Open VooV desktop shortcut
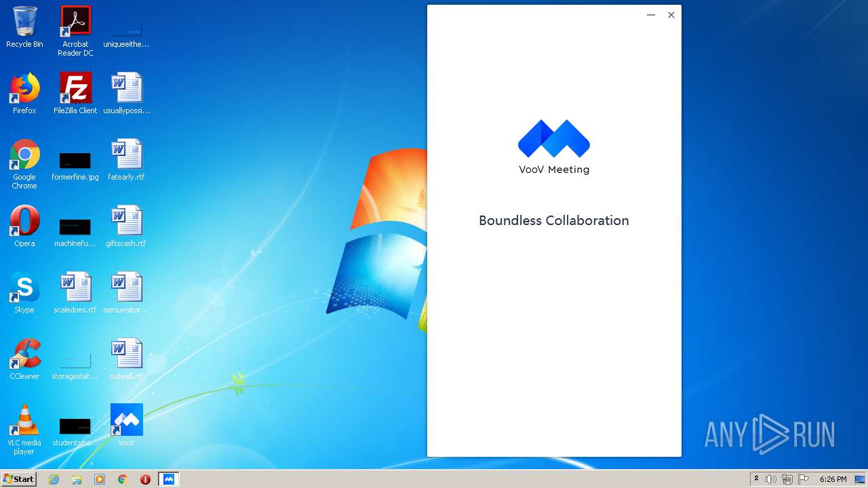 pyautogui.click(x=126, y=426)
